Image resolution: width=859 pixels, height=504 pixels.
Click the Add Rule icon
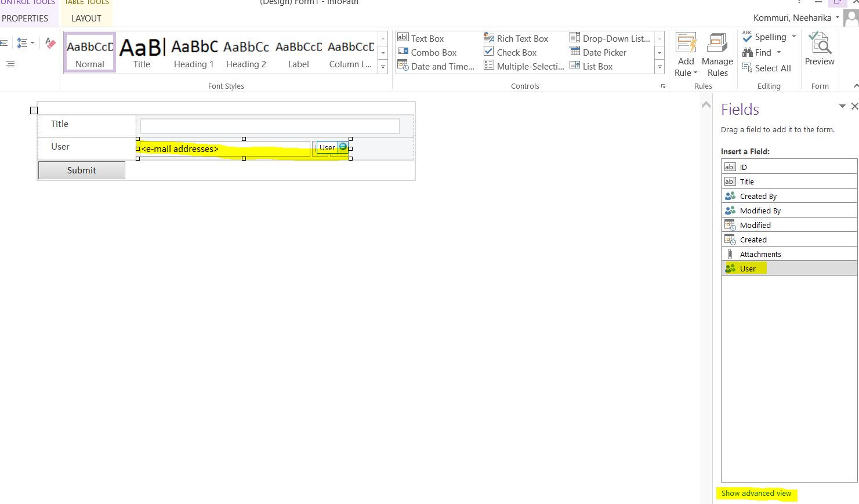coord(686,44)
